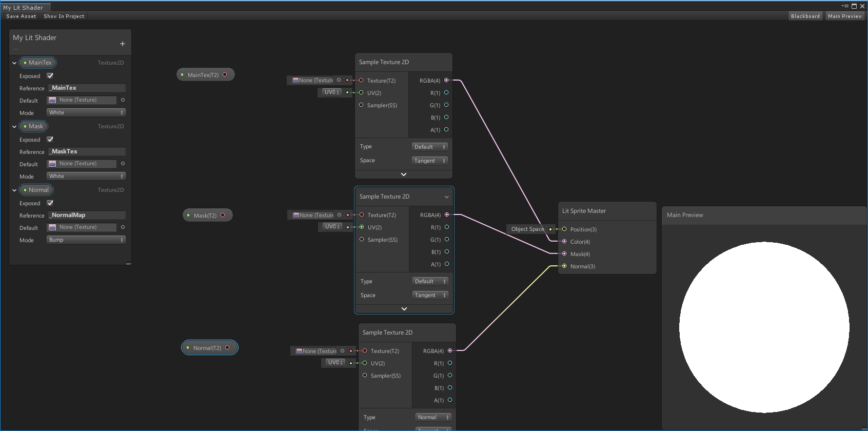The height and width of the screenshot is (431, 868).
Task: Click Sampler(SS) input port on middle Sample Texture
Action: [362, 240]
